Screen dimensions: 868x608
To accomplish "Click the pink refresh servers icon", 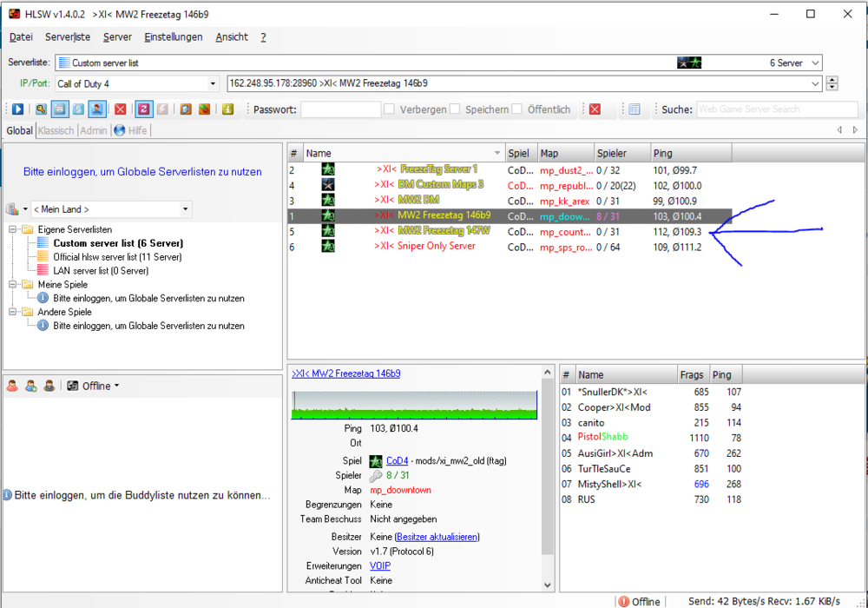I will pos(143,109).
